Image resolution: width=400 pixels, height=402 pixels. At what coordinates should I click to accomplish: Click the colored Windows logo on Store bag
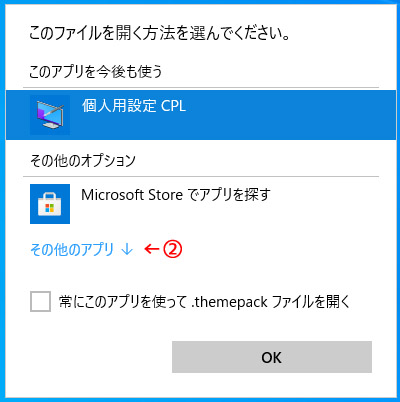coord(50,208)
